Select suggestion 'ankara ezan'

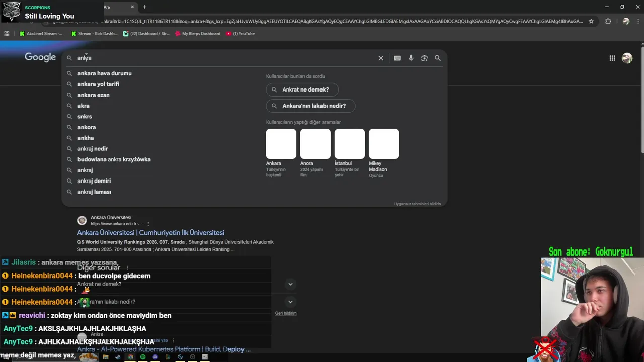93,95
